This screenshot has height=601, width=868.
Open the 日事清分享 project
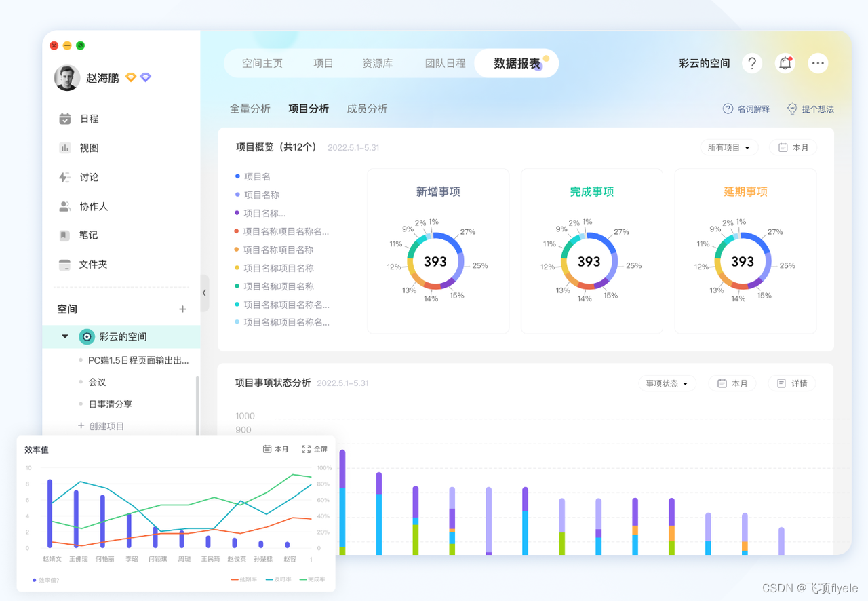point(111,404)
